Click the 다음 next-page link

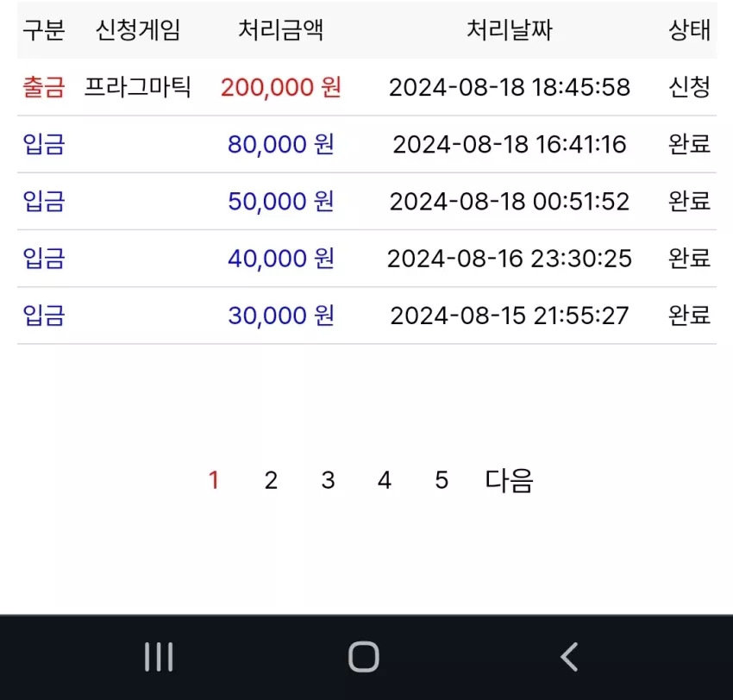509,480
